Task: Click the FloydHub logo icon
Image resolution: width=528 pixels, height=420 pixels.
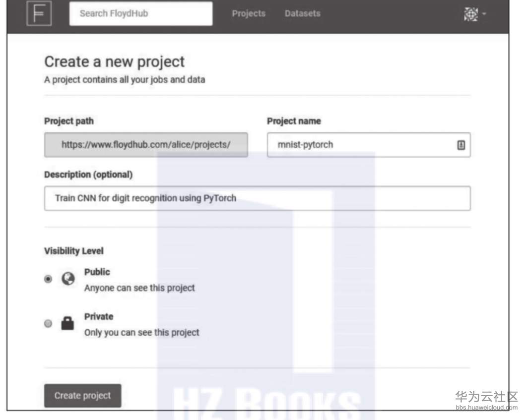Action: [x=39, y=13]
